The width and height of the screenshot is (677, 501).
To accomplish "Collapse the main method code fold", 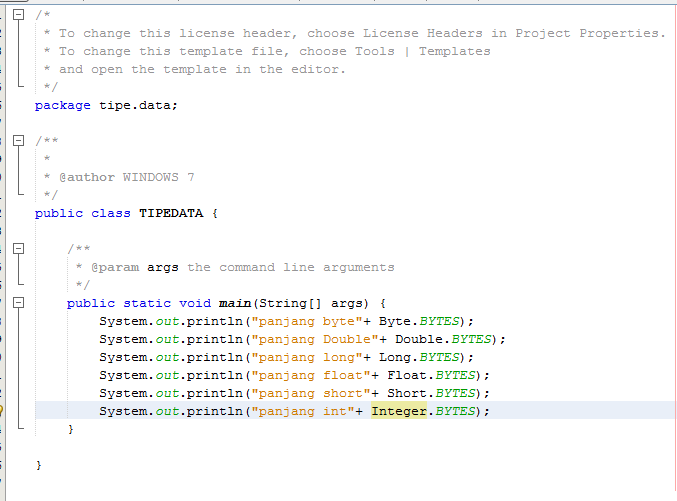I will point(18,302).
